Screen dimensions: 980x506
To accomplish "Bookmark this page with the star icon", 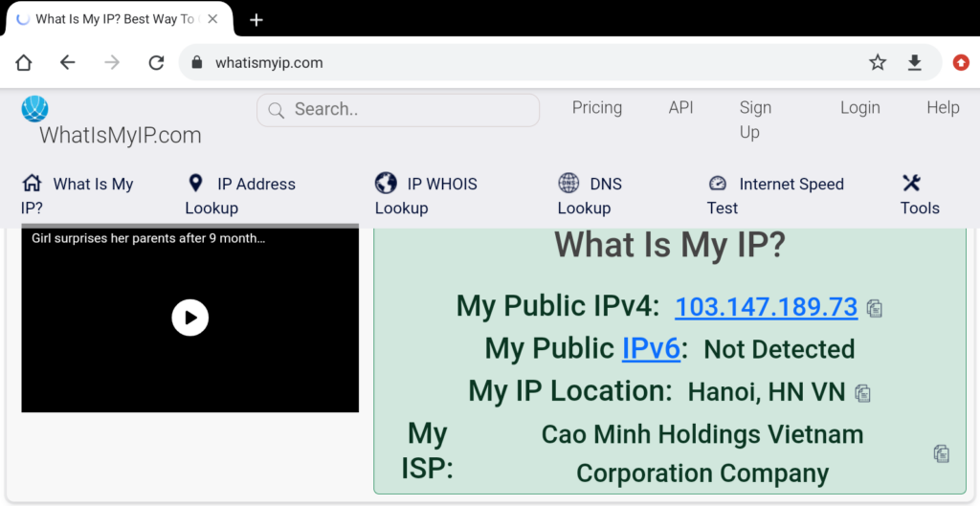I will point(878,62).
